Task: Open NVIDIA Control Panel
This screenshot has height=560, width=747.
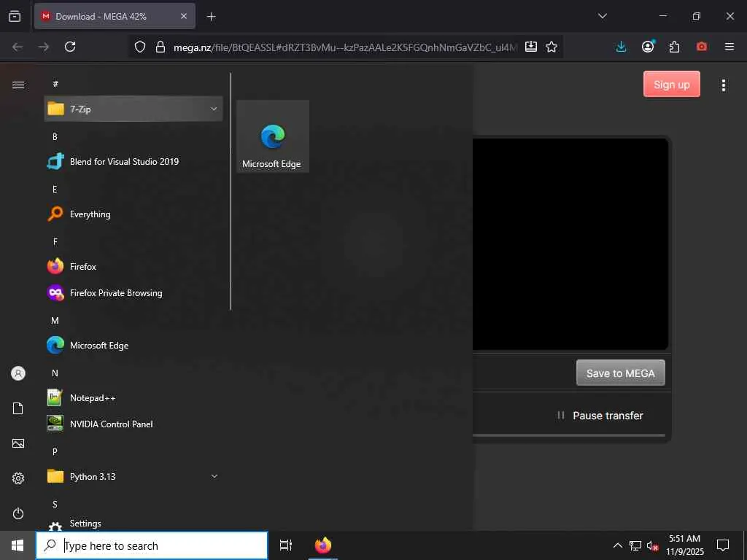Action: [133, 424]
